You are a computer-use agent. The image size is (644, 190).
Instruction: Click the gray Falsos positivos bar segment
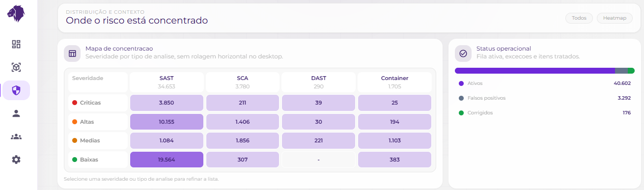pos(621,71)
